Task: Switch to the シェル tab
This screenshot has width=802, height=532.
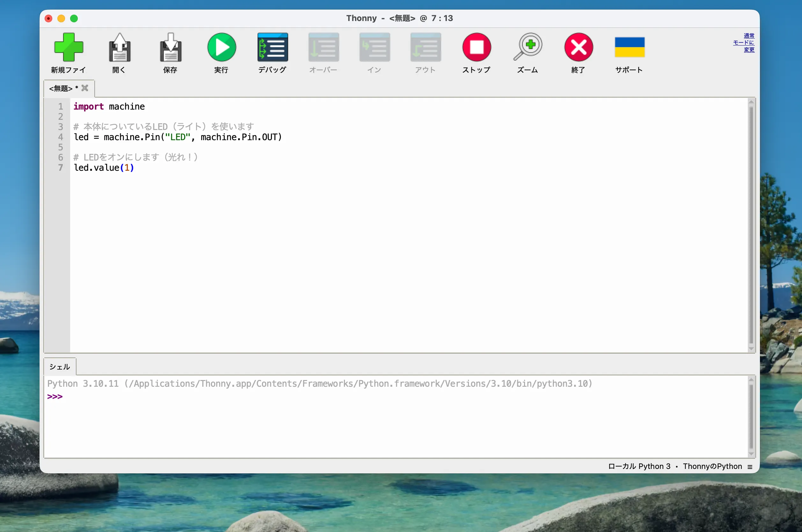Action: point(60,367)
